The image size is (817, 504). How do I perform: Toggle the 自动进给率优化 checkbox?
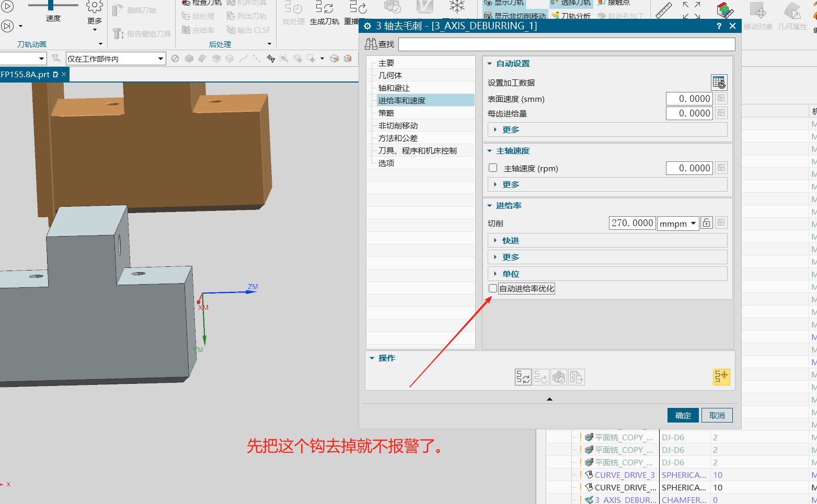pyautogui.click(x=493, y=288)
